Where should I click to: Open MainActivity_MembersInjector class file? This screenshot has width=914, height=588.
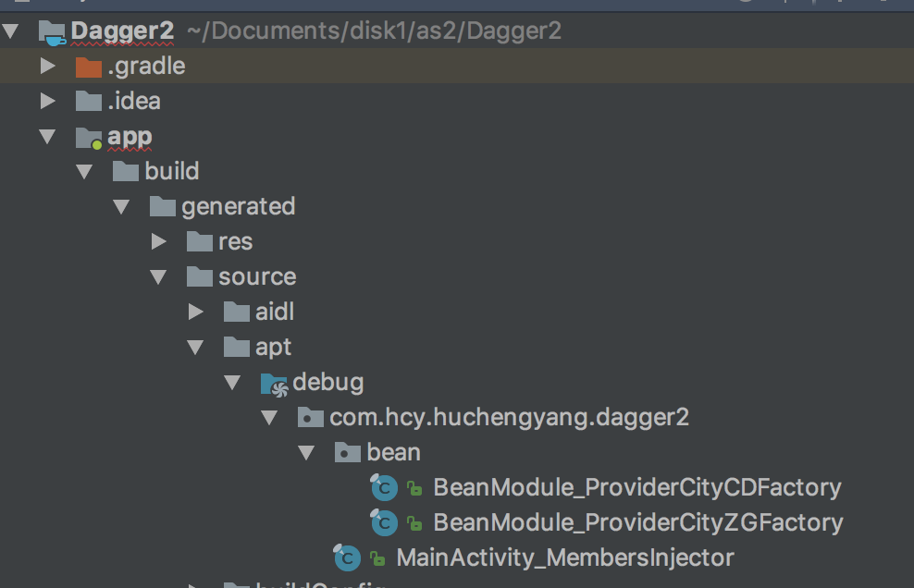pyautogui.click(x=564, y=558)
